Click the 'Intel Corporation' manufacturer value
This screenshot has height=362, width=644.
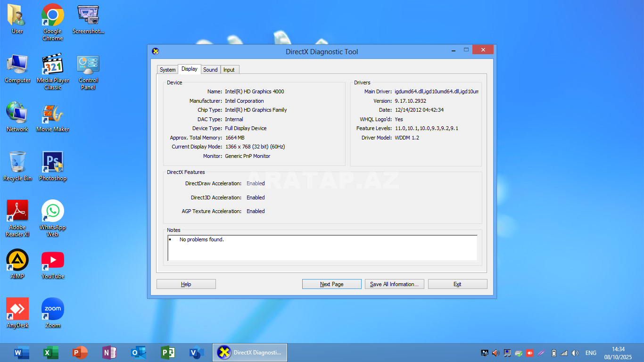[244, 101]
